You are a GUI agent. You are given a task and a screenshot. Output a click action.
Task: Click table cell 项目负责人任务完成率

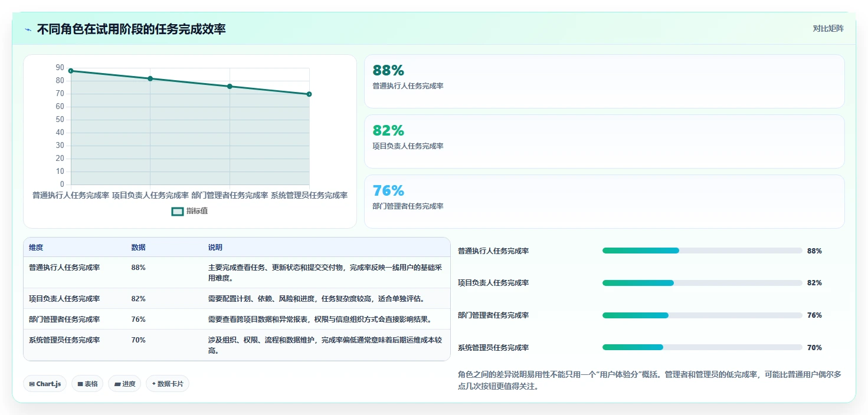click(x=64, y=299)
